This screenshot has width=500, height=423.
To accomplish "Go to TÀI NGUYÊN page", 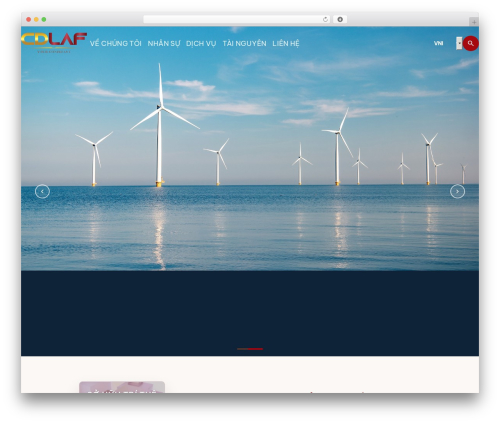I will pyautogui.click(x=244, y=43).
